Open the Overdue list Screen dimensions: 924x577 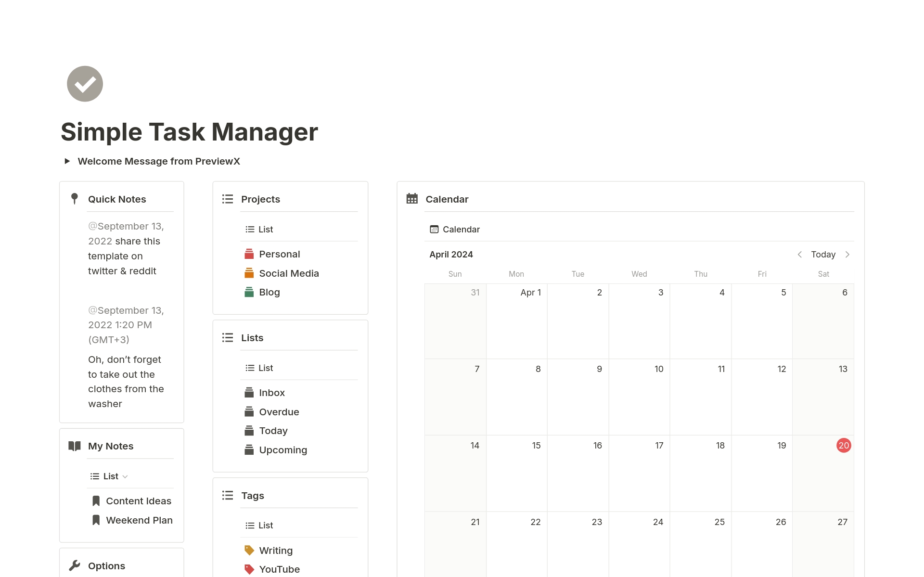coord(279,412)
